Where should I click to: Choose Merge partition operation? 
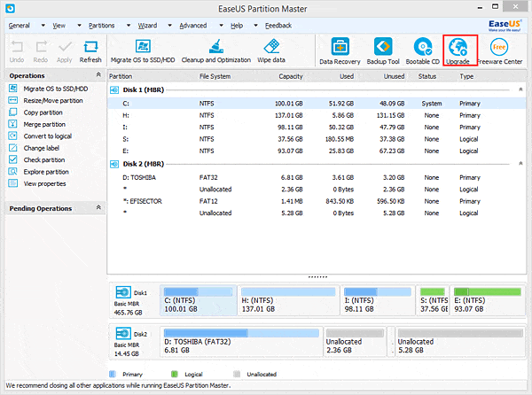tap(44, 124)
